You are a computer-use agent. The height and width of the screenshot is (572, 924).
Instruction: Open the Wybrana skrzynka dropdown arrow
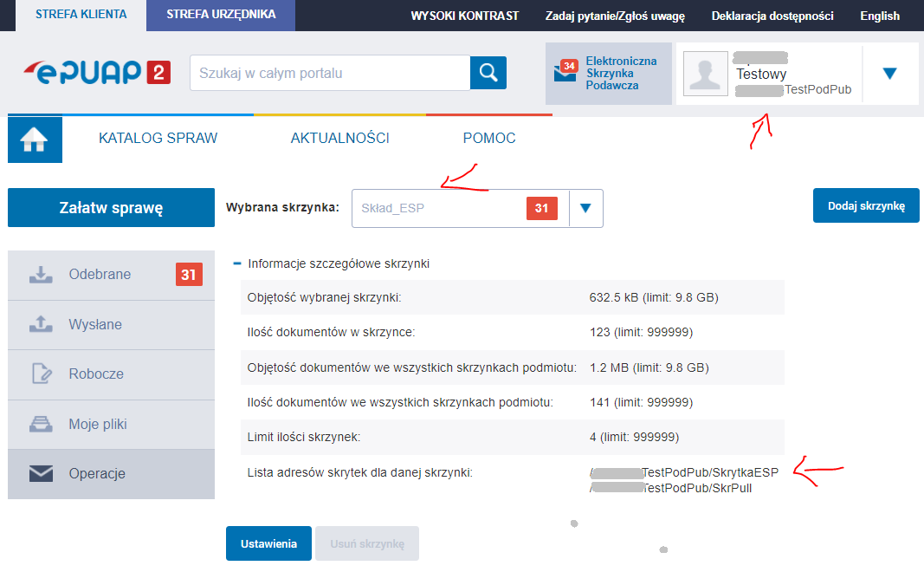tap(585, 208)
